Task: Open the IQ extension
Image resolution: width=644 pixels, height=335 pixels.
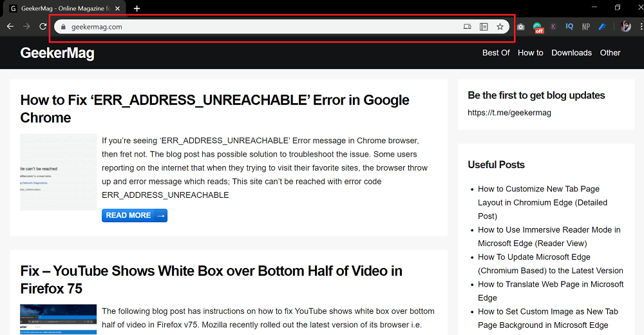Action: click(x=569, y=26)
